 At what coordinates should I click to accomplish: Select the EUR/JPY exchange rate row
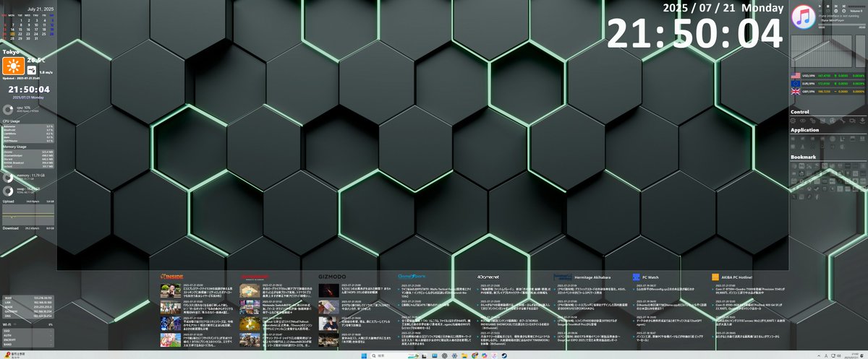point(828,84)
